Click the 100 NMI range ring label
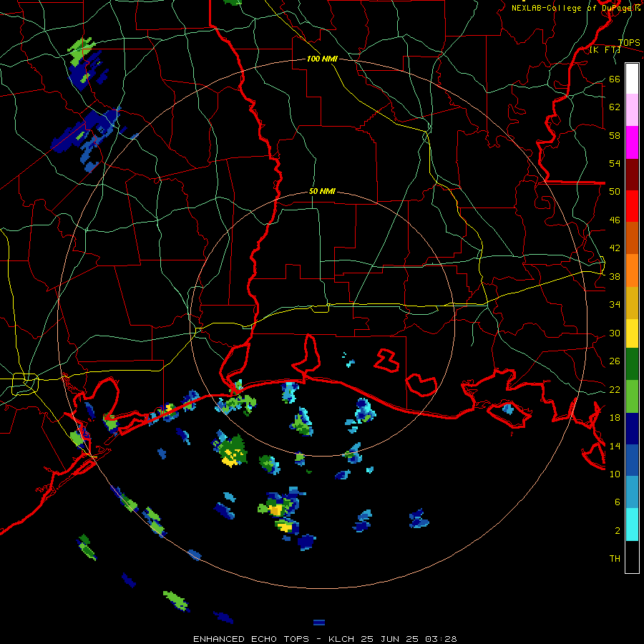This screenshot has width=644, height=644. [x=322, y=59]
